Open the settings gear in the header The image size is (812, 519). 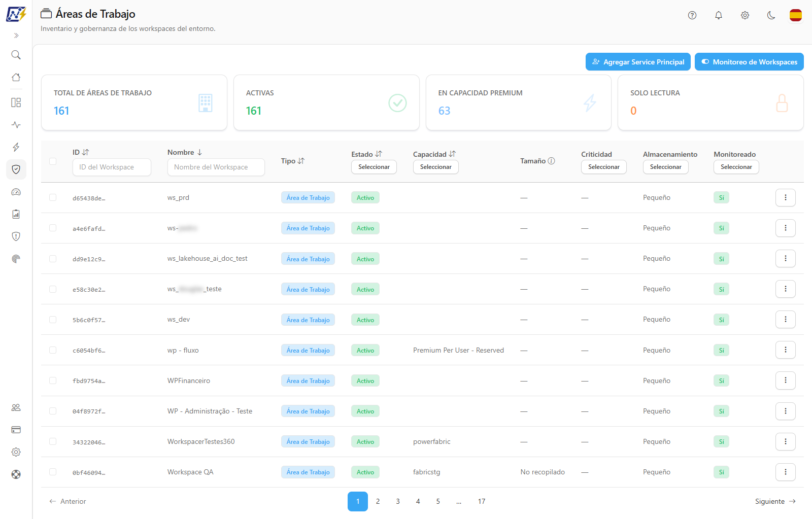coord(745,15)
